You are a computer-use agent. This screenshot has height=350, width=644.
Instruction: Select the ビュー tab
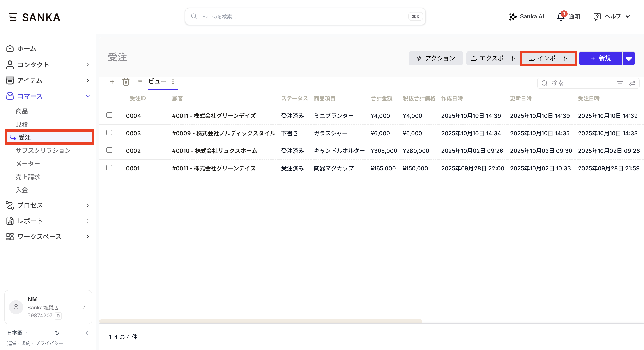pyautogui.click(x=157, y=81)
